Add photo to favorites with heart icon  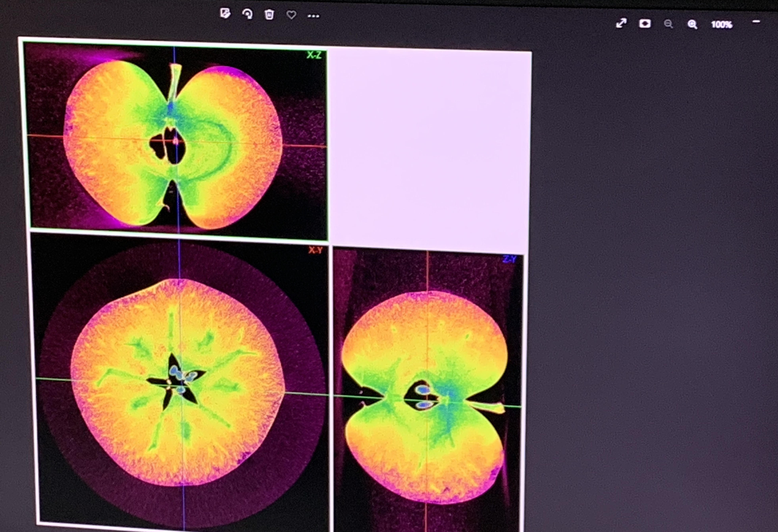click(x=291, y=15)
